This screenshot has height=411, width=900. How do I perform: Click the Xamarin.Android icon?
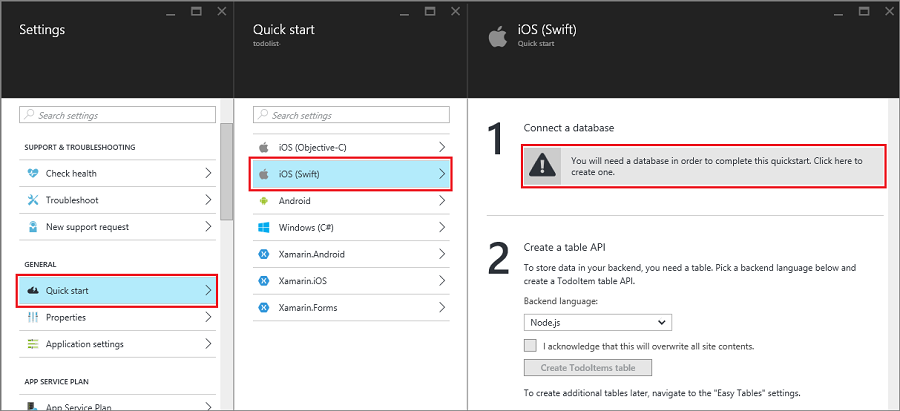click(x=264, y=254)
